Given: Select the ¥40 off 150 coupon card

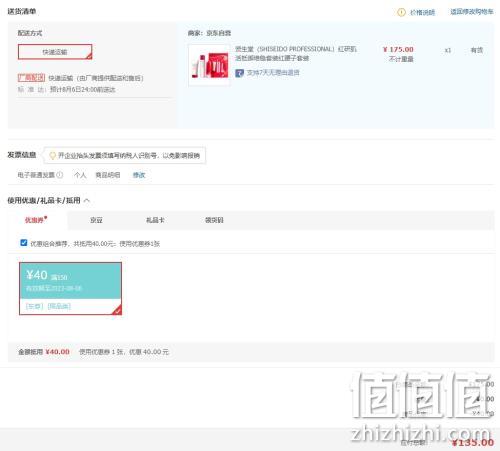Looking at the screenshot, I should [x=70, y=288].
